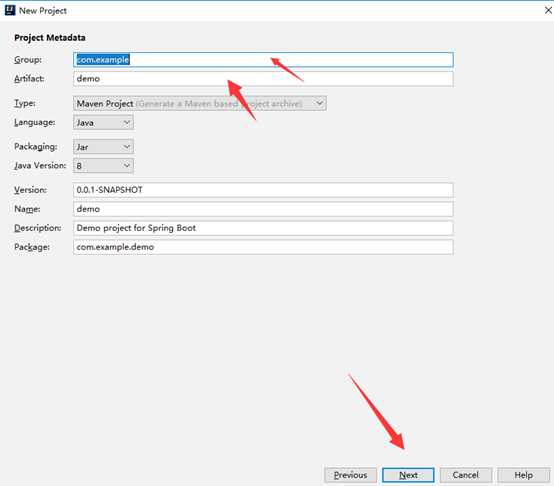The height and width of the screenshot is (486, 554).
Task: Open the Java Version dropdown
Action: (103, 166)
